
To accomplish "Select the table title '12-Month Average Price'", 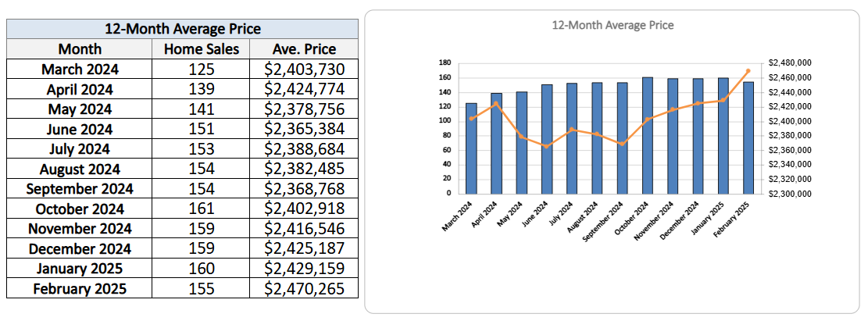I will [182, 29].
